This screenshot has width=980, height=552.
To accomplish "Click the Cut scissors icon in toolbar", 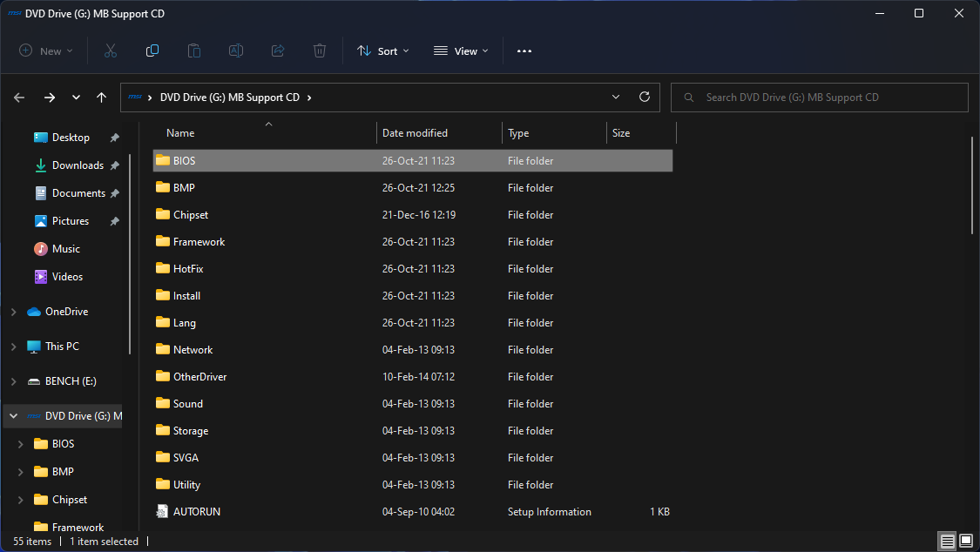I will point(111,50).
